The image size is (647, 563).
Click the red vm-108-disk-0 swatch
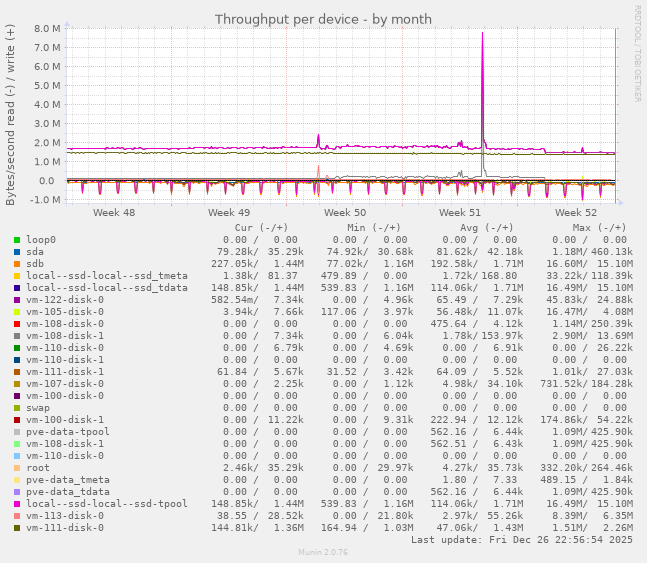(x=17, y=324)
